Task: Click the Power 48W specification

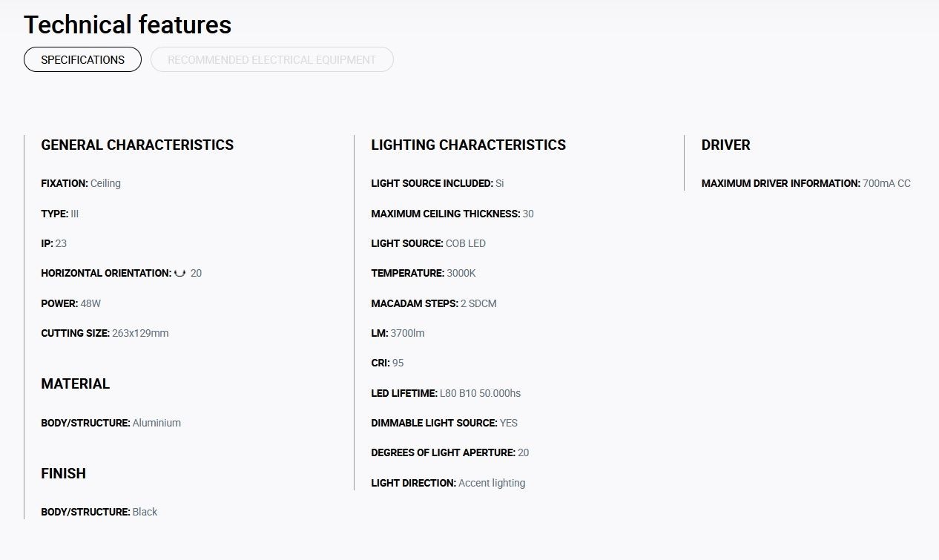Action: (70, 303)
